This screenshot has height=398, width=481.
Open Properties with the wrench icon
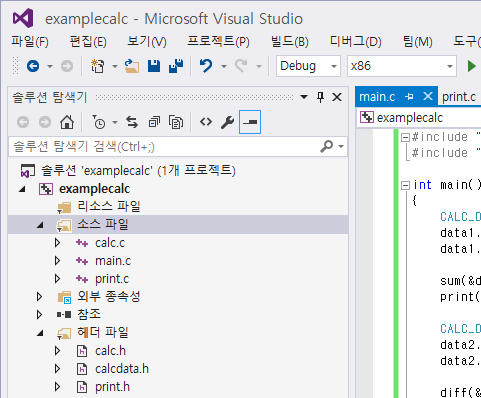[x=228, y=122]
